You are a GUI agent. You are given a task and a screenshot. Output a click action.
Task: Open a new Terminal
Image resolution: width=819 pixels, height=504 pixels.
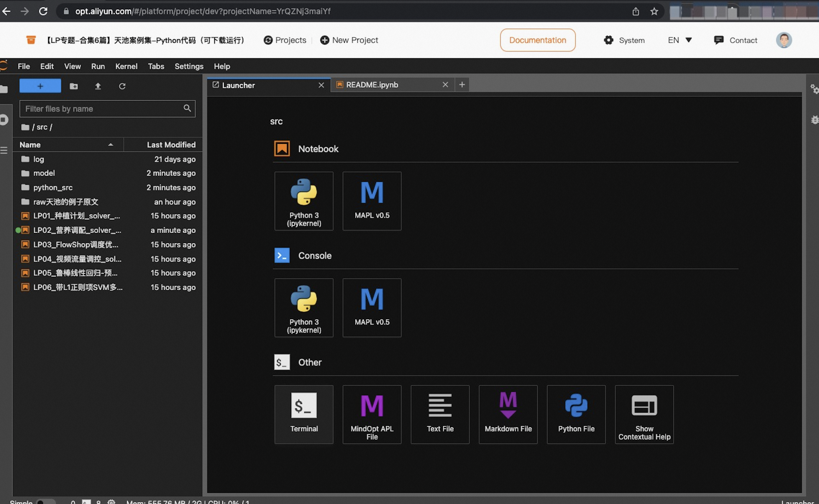(304, 414)
